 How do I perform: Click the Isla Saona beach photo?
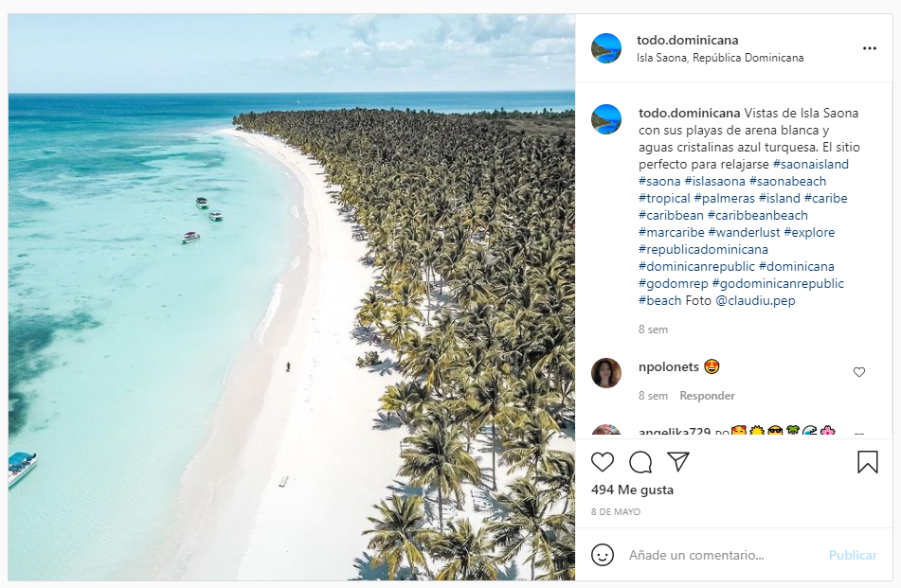[292, 296]
